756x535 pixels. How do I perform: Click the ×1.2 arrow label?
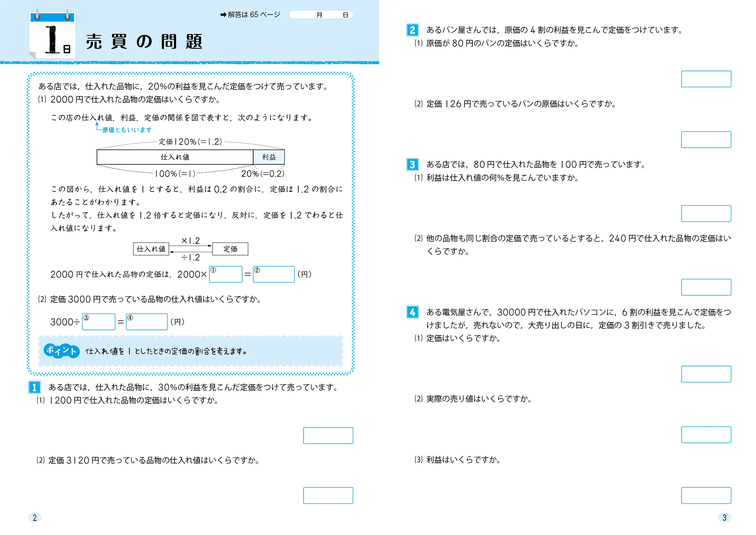(191, 241)
